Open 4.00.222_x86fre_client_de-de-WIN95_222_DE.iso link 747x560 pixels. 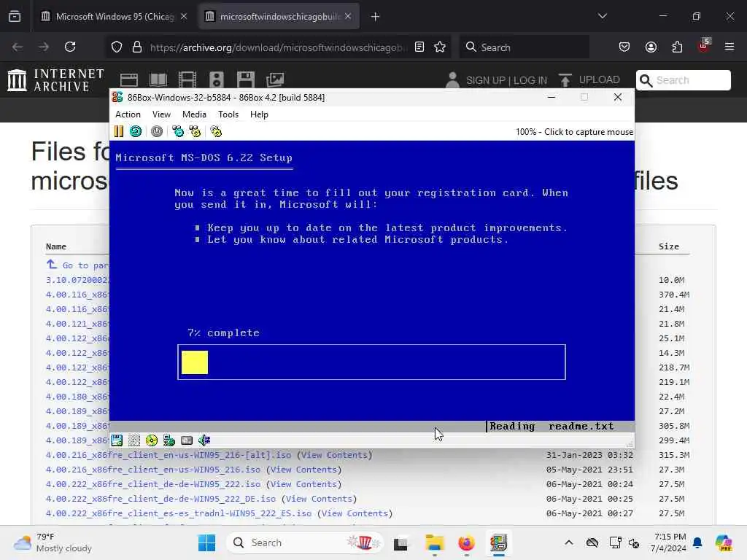click(x=161, y=499)
